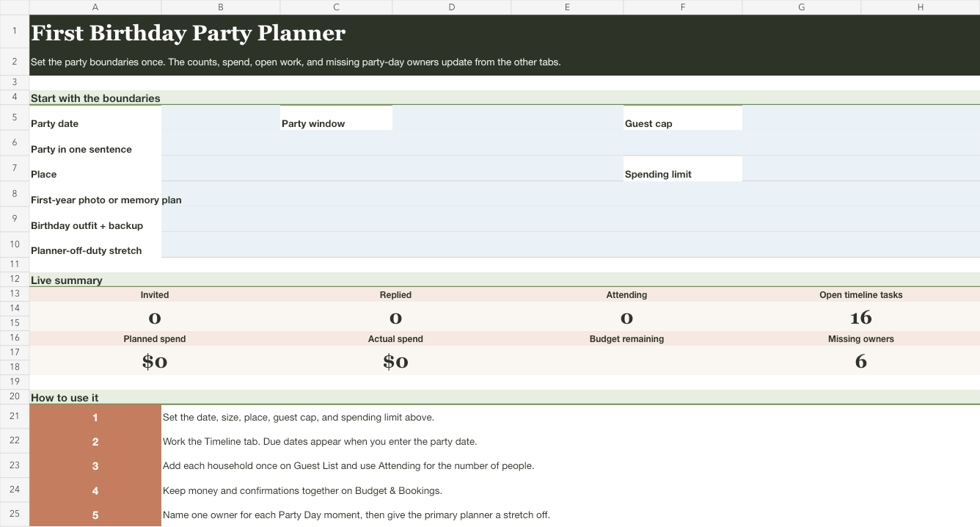Screen dimensions: 980x527
Task: Select the Planner-off-duty stretch input
Action: (x=571, y=244)
